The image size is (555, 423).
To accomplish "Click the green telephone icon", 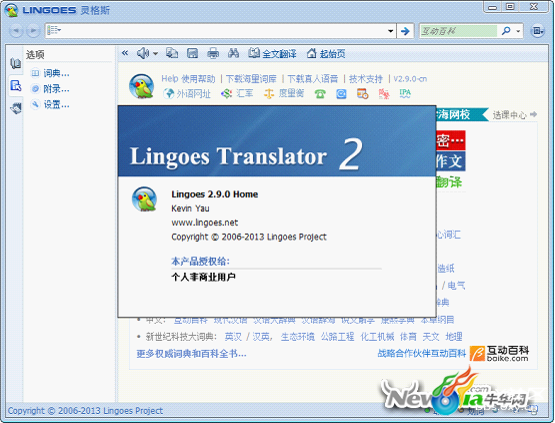I will coord(320,94).
